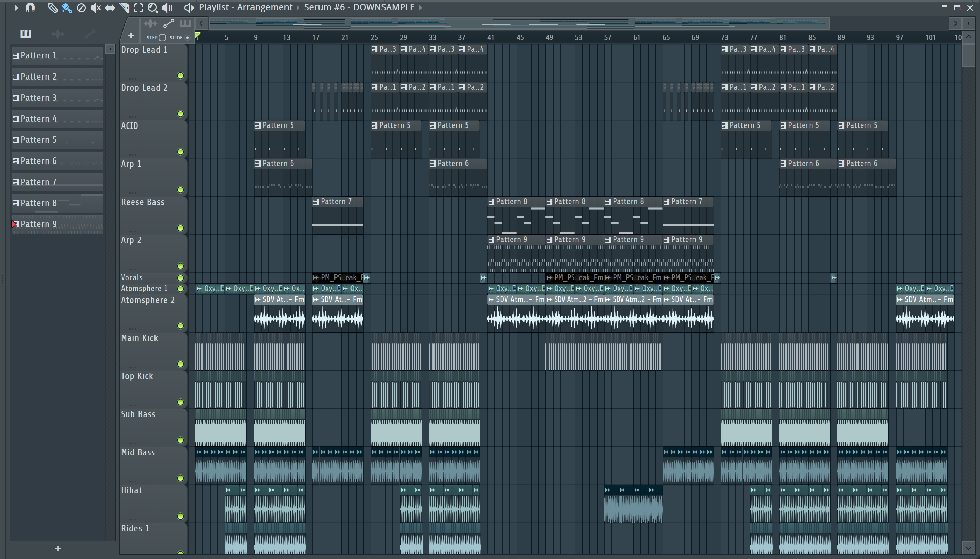This screenshot has height=559, width=980.
Task: Click the song overview horizontal scrollbar
Action: (519, 23)
